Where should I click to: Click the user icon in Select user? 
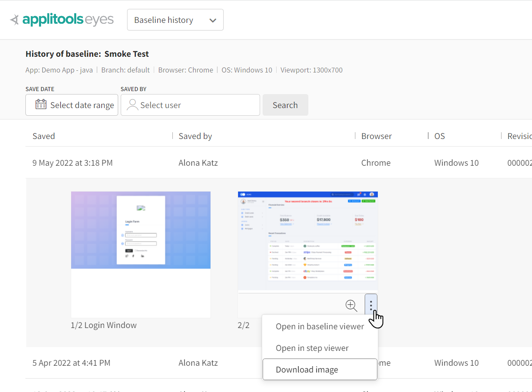click(133, 105)
